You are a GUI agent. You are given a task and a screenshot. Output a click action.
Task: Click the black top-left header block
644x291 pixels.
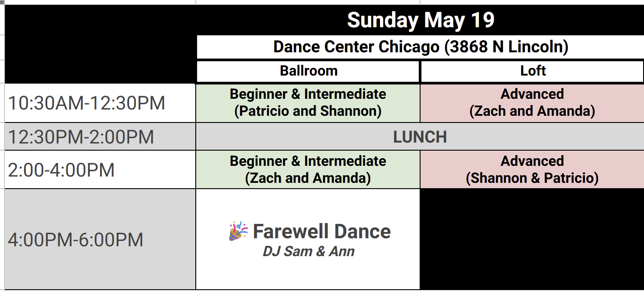click(x=100, y=44)
